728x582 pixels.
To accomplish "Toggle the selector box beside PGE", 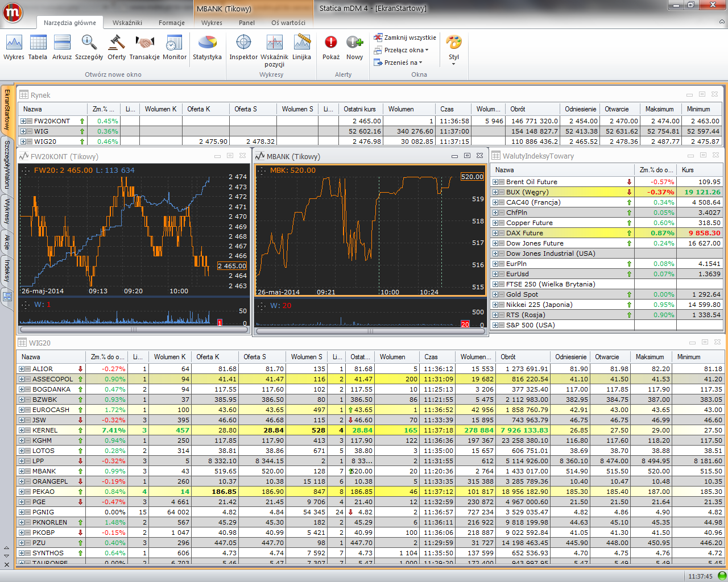I will pos(28,502).
